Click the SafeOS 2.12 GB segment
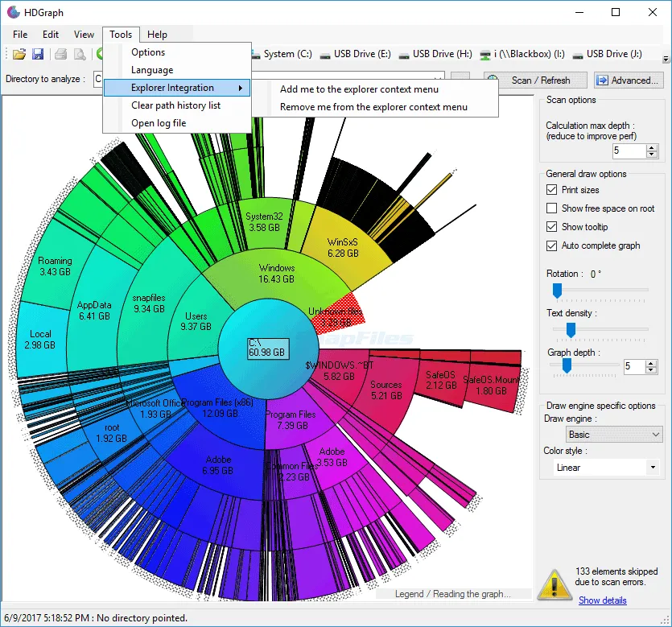Image resolution: width=672 pixels, height=627 pixels. (440, 380)
